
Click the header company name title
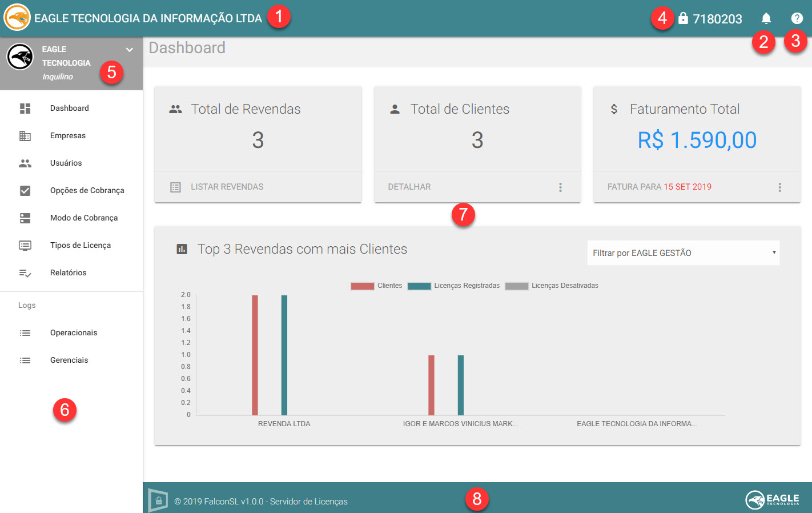(x=148, y=18)
